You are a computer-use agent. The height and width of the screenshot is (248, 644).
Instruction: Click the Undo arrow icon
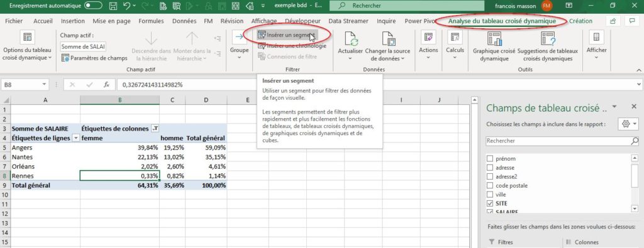tap(127, 6)
